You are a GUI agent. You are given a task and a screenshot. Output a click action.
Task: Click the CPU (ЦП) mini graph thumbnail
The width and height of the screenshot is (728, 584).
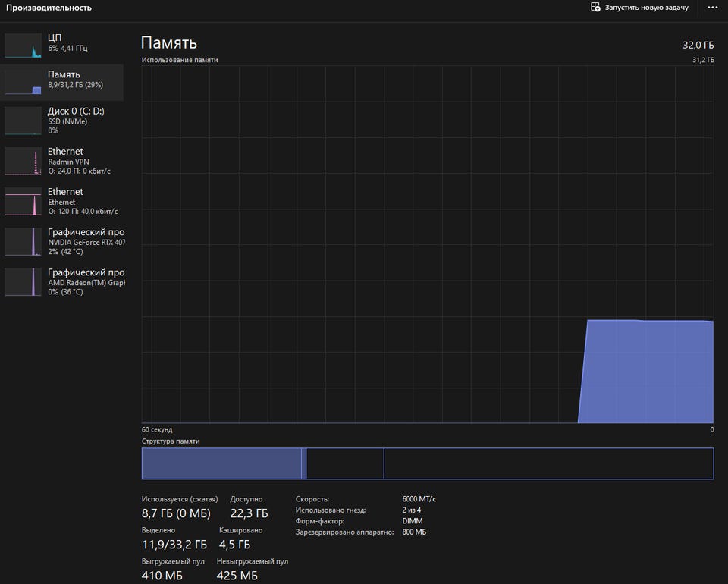23,46
